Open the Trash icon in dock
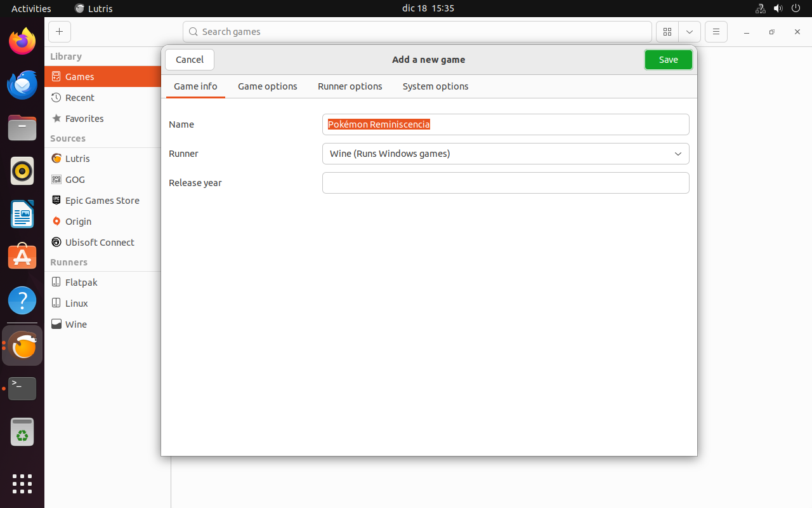 (x=22, y=432)
